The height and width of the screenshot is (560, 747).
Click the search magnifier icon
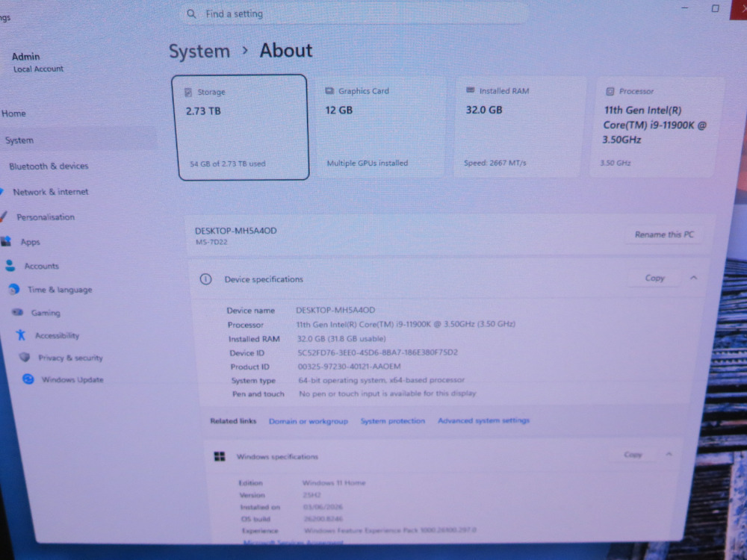(191, 13)
